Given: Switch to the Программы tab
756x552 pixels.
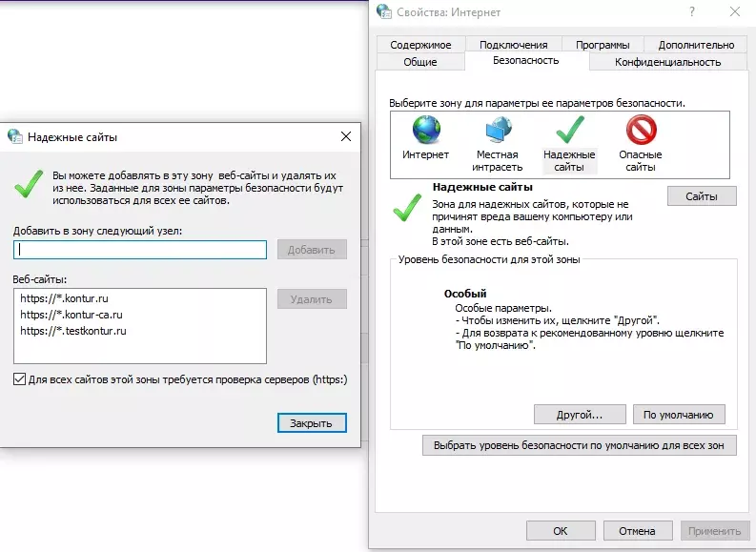Looking at the screenshot, I should click(603, 45).
